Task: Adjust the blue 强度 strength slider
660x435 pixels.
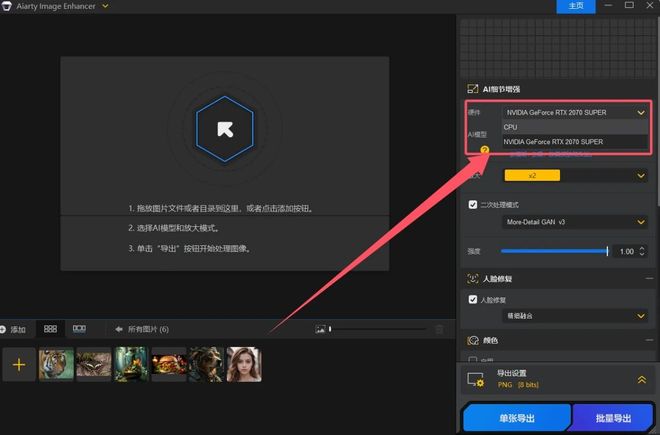Action: click(x=554, y=251)
